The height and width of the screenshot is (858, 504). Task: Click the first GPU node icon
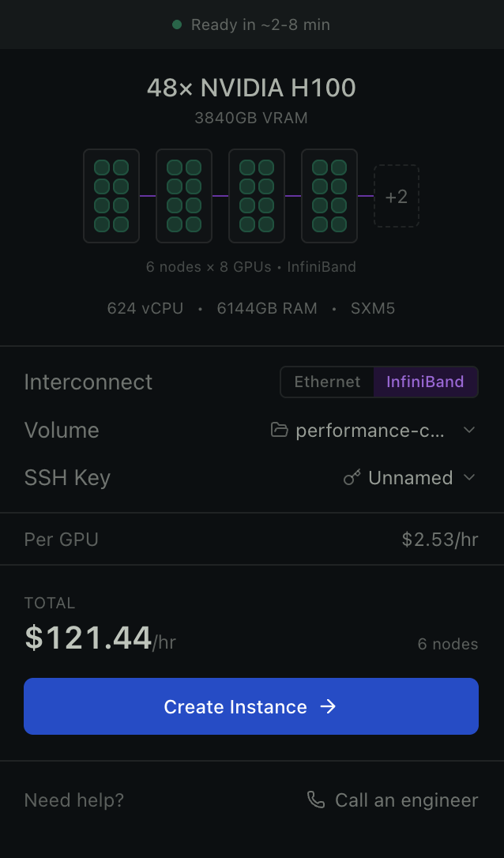[x=111, y=196]
